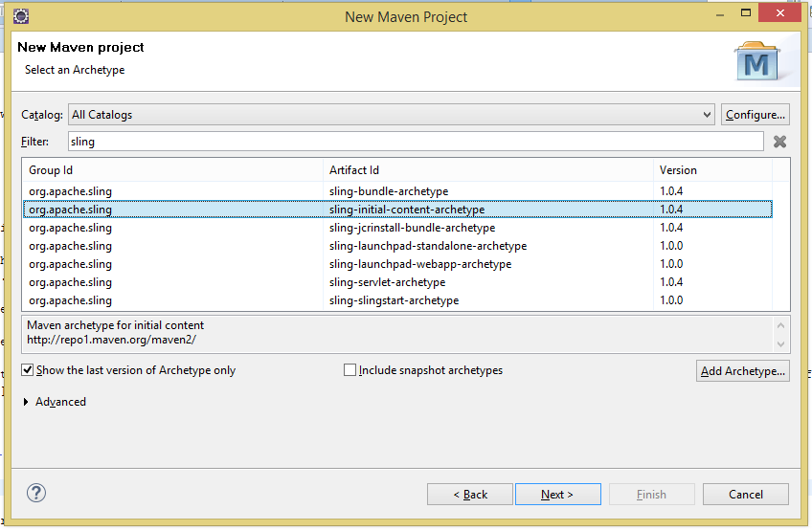Image resolution: width=812 pixels, height=531 pixels.
Task: Proceed with the Next button
Action: 557,495
